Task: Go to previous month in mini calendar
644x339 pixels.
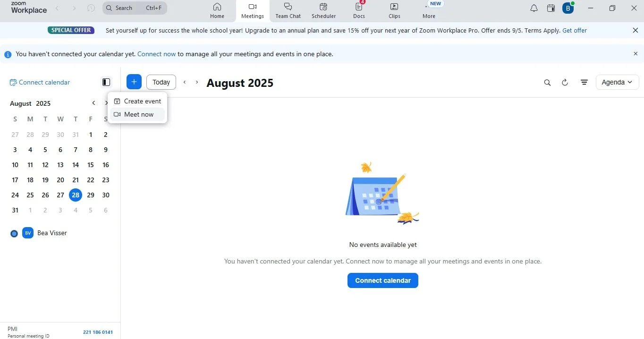Action: (93, 103)
